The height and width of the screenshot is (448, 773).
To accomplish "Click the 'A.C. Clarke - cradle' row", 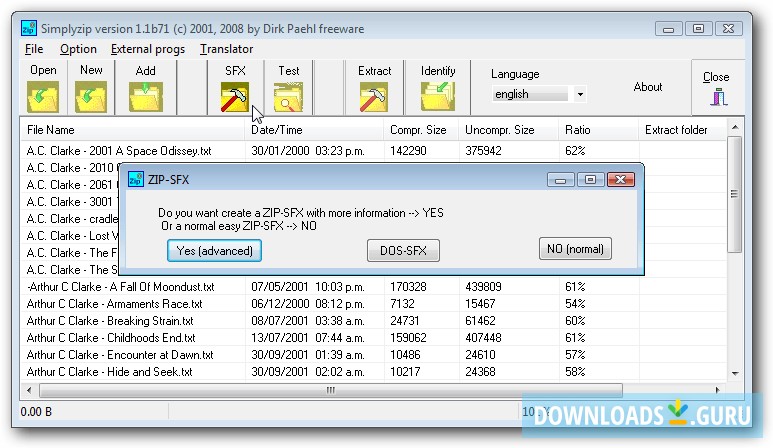I will (x=72, y=218).
